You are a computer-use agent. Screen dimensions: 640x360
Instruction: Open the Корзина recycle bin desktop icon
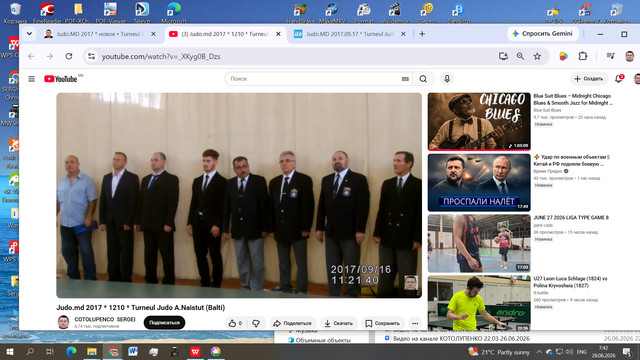16,13
